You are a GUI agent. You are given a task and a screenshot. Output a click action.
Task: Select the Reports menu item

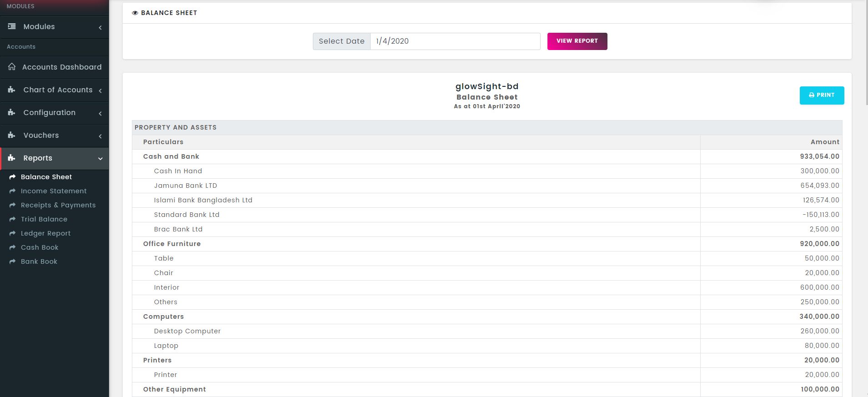coord(55,158)
